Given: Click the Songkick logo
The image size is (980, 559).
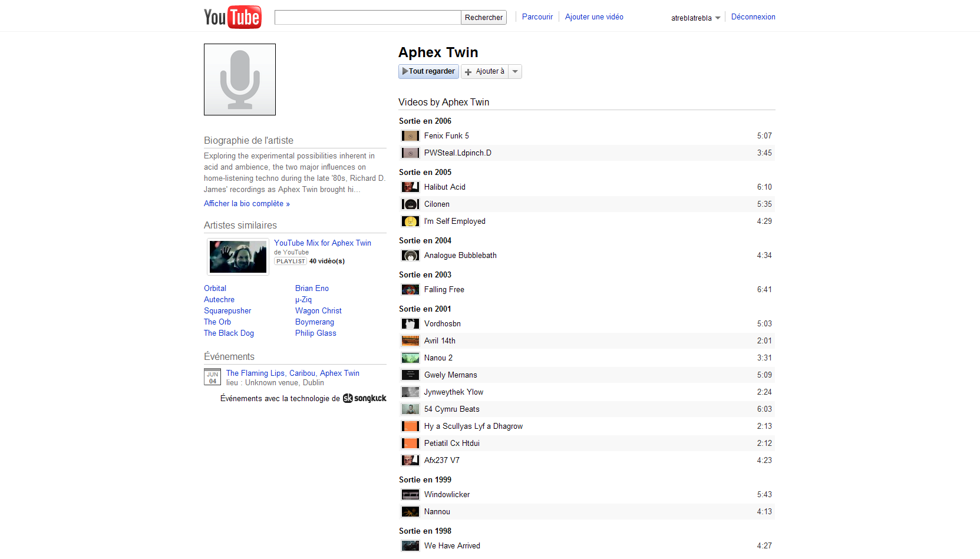Looking at the screenshot, I should coord(365,398).
